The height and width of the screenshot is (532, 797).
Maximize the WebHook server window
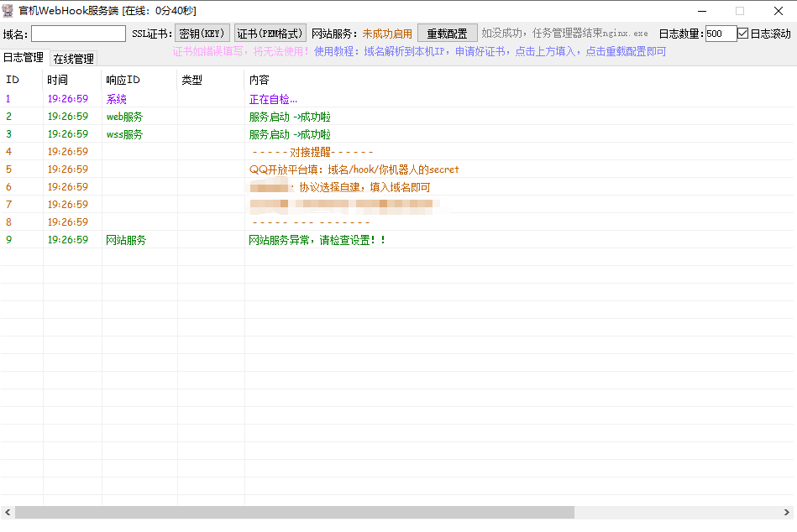click(739, 11)
